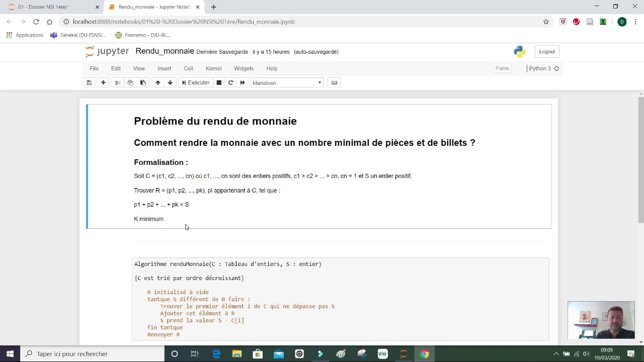Move selected cell down arrow
The image size is (644, 362).
pyautogui.click(x=170, y=82)
